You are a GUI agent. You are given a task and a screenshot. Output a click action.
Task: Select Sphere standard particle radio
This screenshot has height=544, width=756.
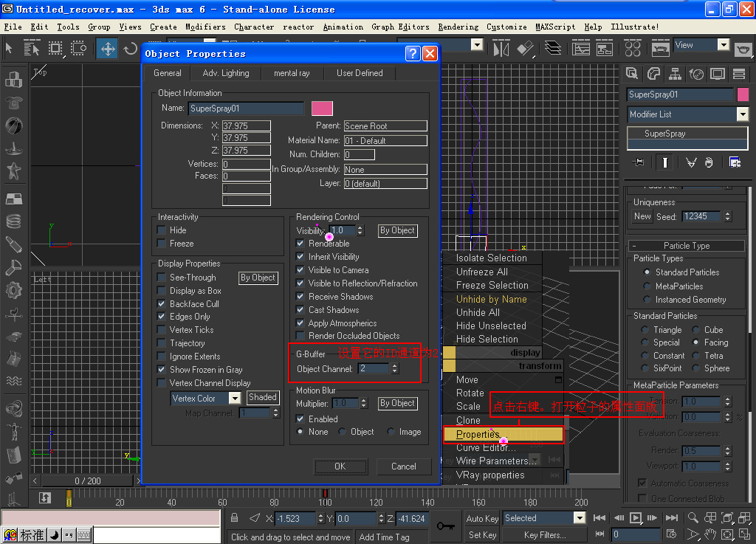695,368
